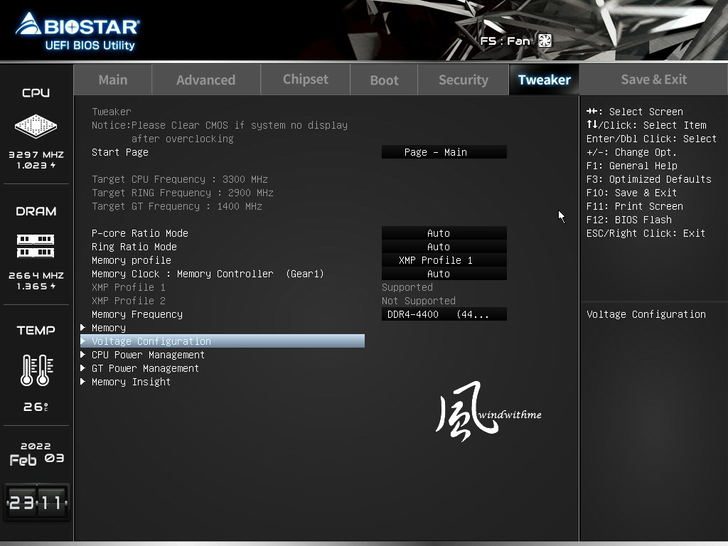
Task: Click the temperature thermometer icon
Action: coord(36,370)
